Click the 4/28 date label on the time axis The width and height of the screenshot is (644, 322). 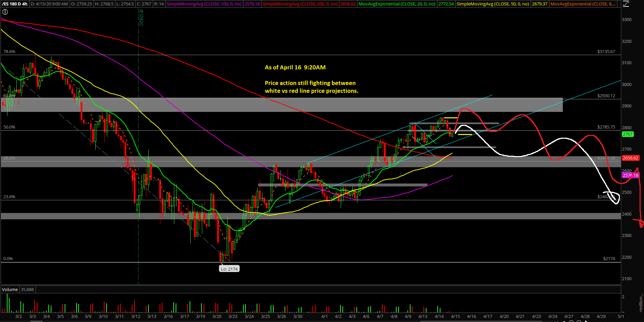[585, 316]
